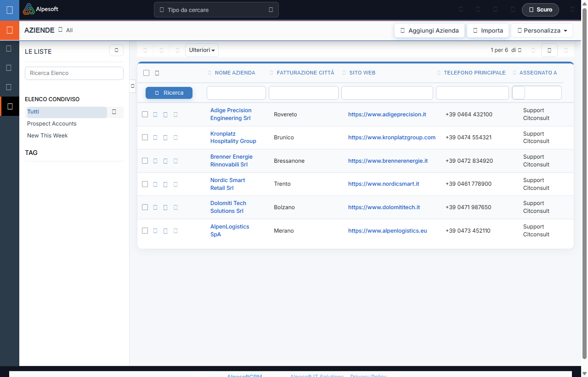Click the sort icon before TELEFONO PRINCIPALE
Image resolution: width=588 pixels, height=377 pixels.
[439, 73]
